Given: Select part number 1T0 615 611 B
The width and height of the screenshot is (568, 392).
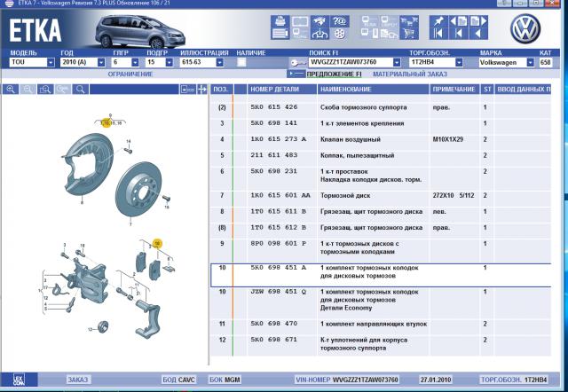Looking at the screenshot, I should (x=278, y=211).
